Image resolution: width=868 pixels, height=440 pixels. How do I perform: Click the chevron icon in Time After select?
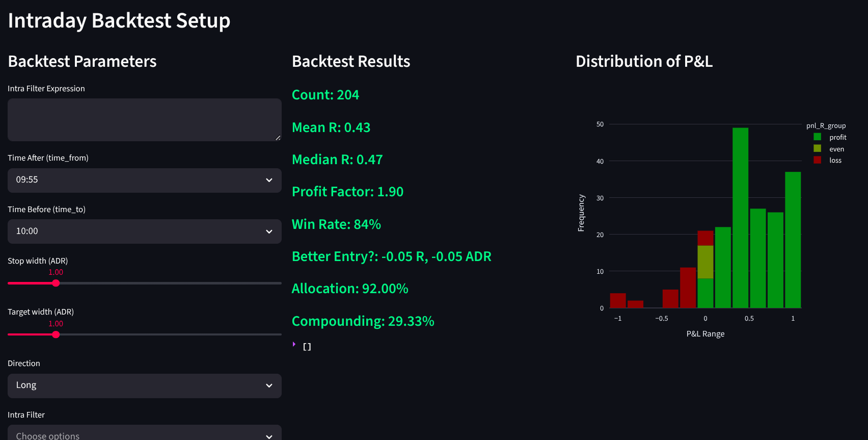click(269, 180)
